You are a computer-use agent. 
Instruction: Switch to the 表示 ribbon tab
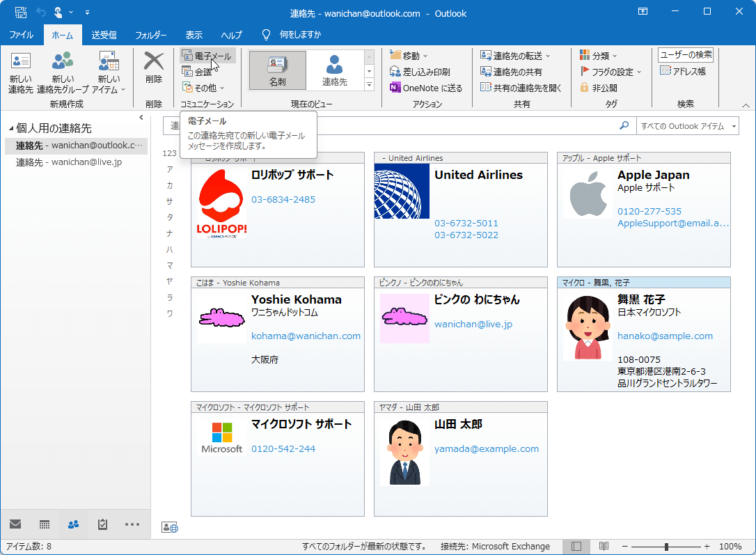click(194, 34)
